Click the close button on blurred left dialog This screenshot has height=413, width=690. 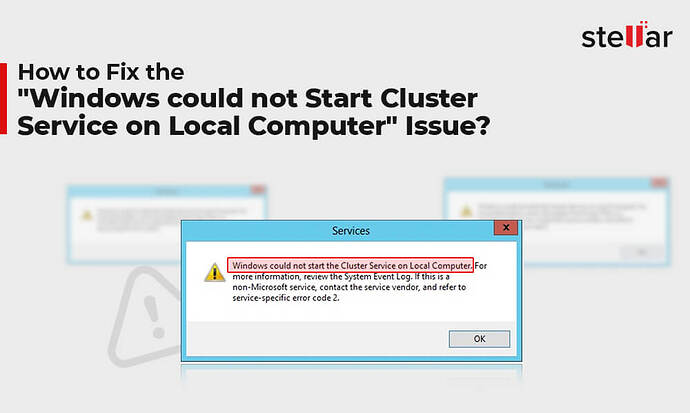(258, 190)
